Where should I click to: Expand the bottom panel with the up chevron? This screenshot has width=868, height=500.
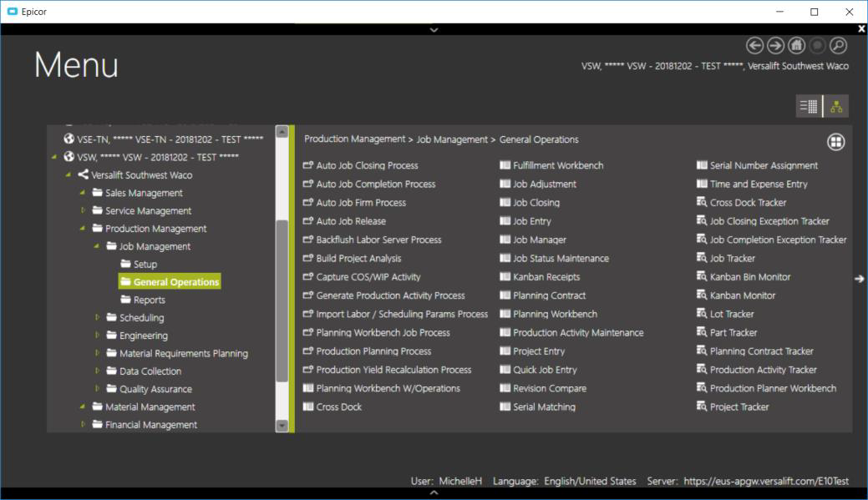pos(434,492)
